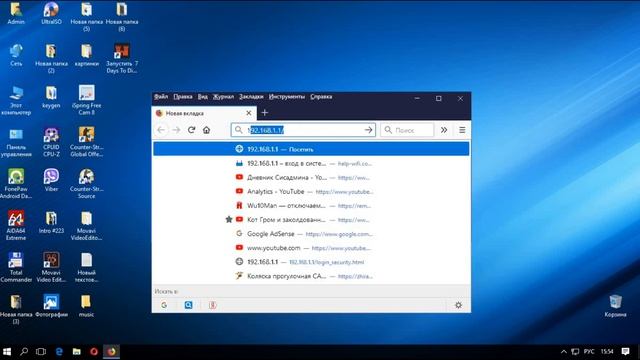Viewport: 640px width, 360px height.
Task: Open a new tab with plus button
Action: tap(264, 113)
